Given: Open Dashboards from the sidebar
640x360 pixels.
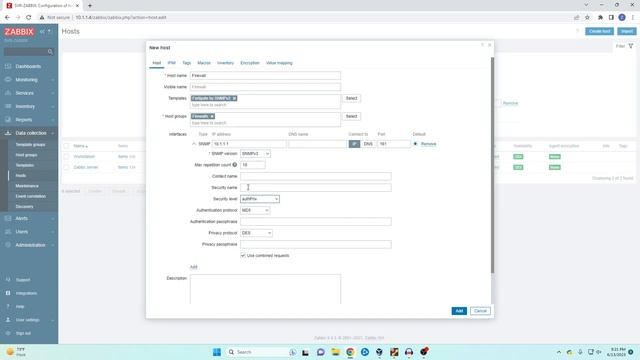Looking at the screenshot, I should tap(28, 66).
